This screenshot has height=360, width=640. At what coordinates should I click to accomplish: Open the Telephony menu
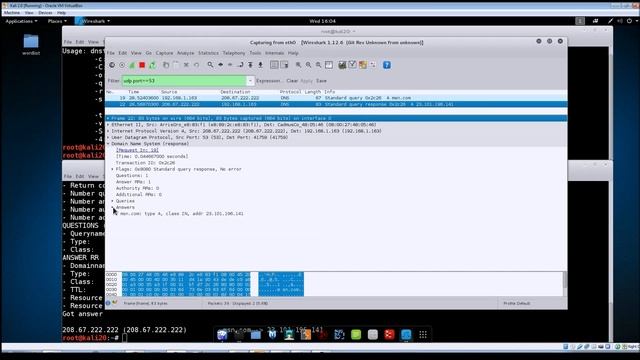[x=234, y=53]
